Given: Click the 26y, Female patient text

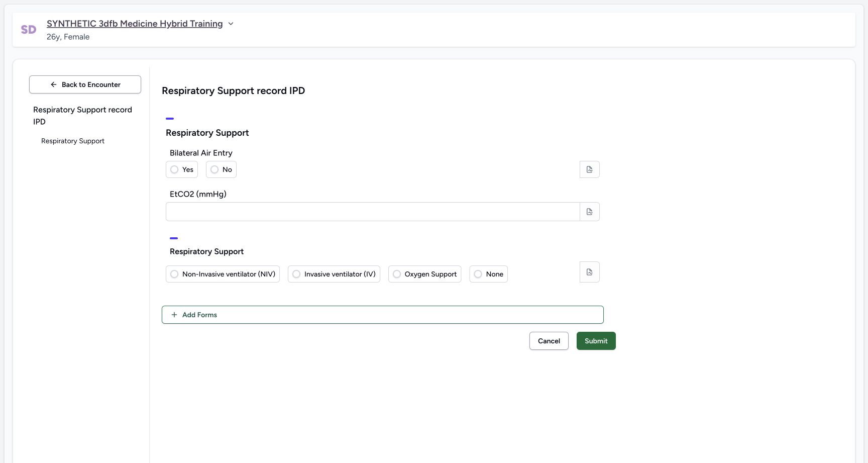Looking at the screenshot, I should [68, 37].
